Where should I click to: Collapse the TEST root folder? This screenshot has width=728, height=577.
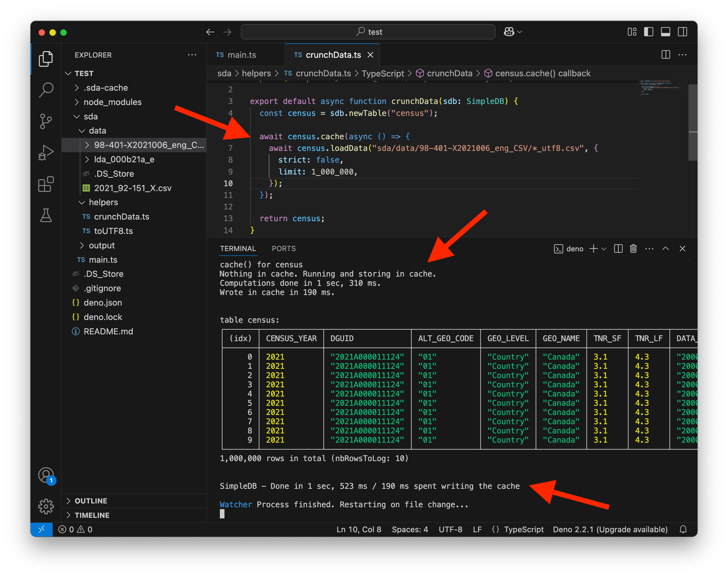(x=134, y=73)
